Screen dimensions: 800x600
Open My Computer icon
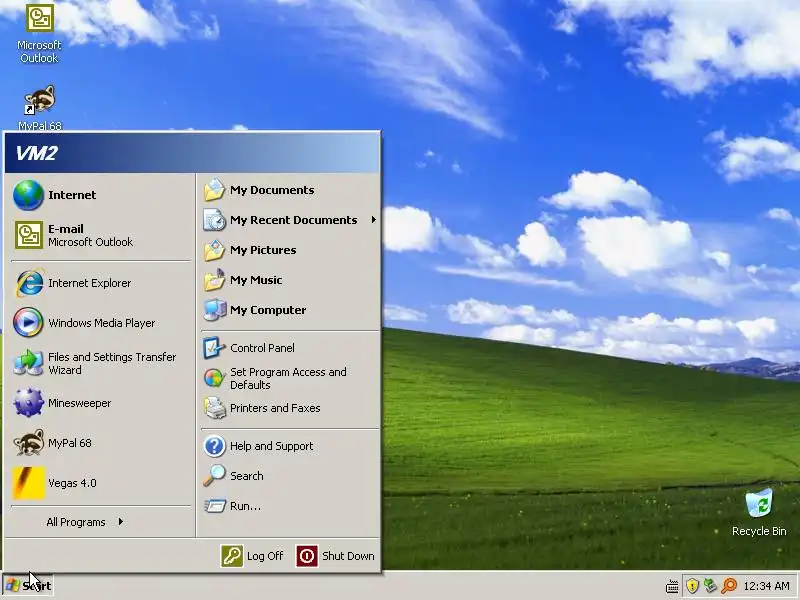click(214, 310)
